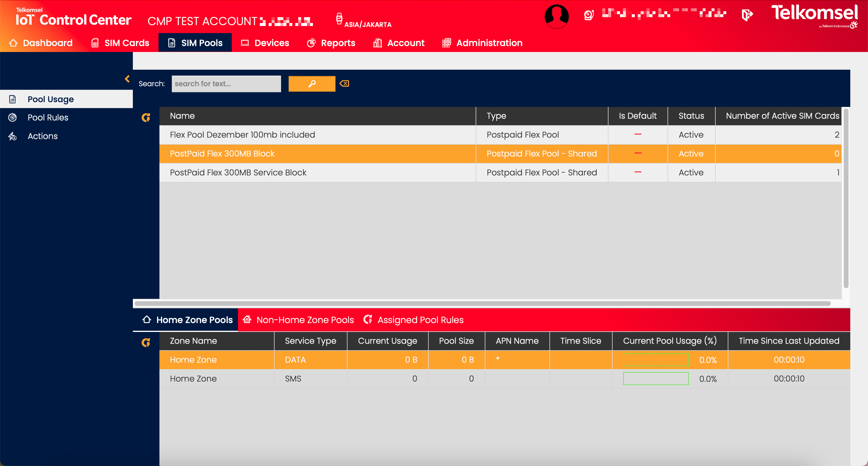Screen dimensions: 868x466
Task: Open the Pool Rules sidebar item
Action: tap(48, 118)
